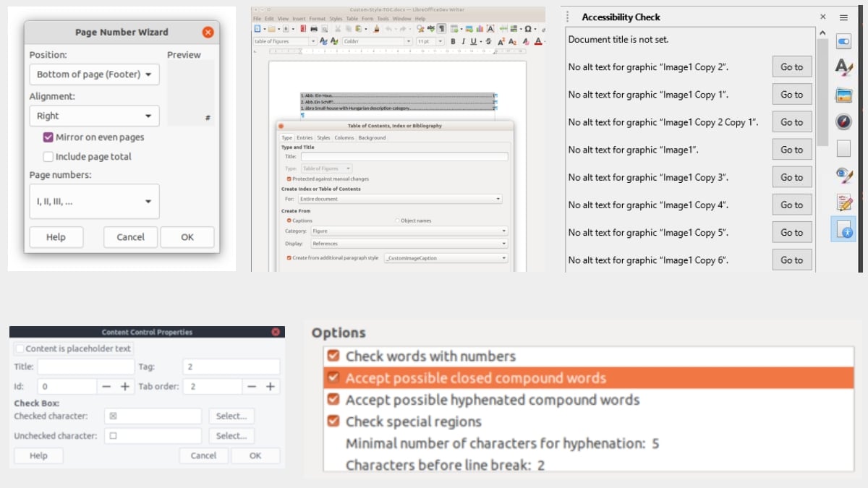
Task: Uncheck Mirror on even pages
Action: click(x=48, y=137)
